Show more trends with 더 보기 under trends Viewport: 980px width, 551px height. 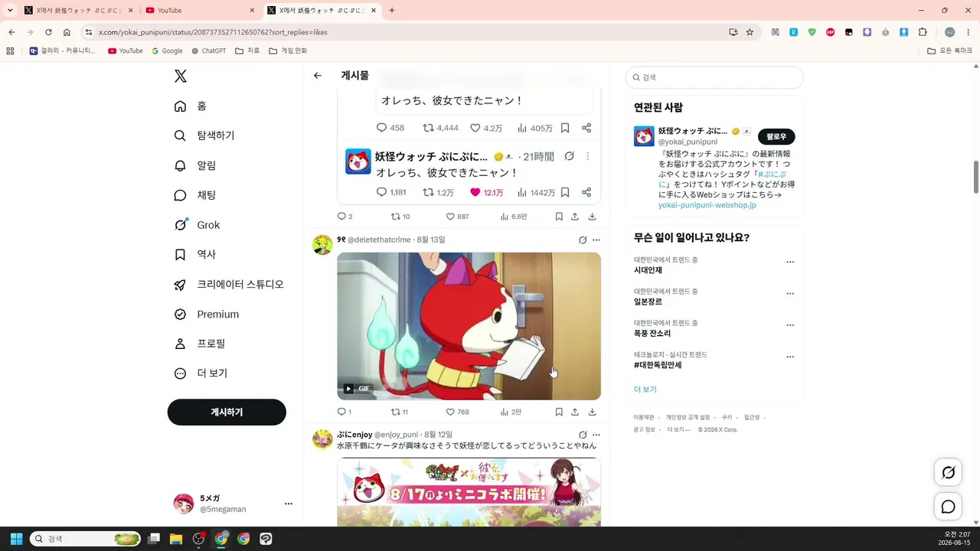pos(645,390)
